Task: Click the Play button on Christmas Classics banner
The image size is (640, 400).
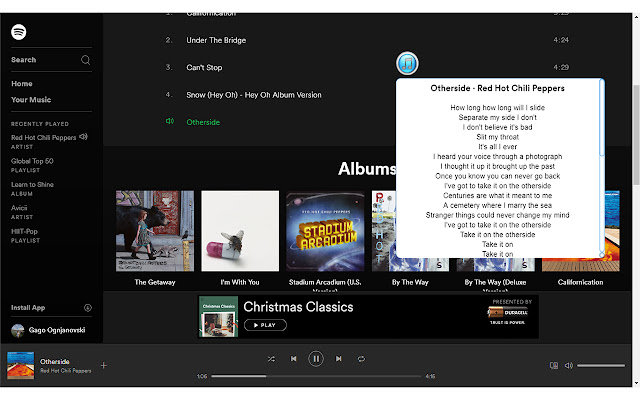Action: click(x=265, y=325)
